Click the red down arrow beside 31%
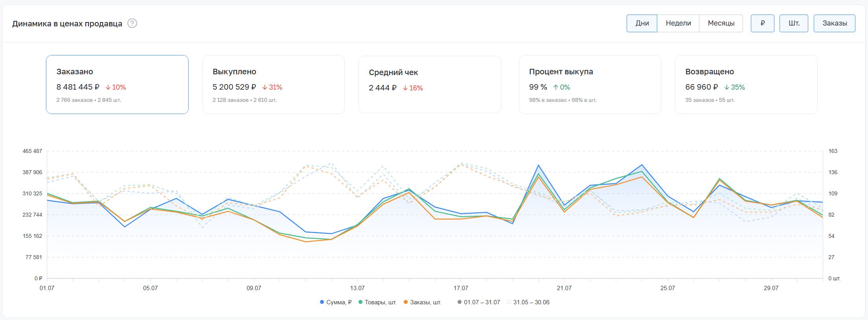This screenshot has width=868, height=320. point(265,87)
